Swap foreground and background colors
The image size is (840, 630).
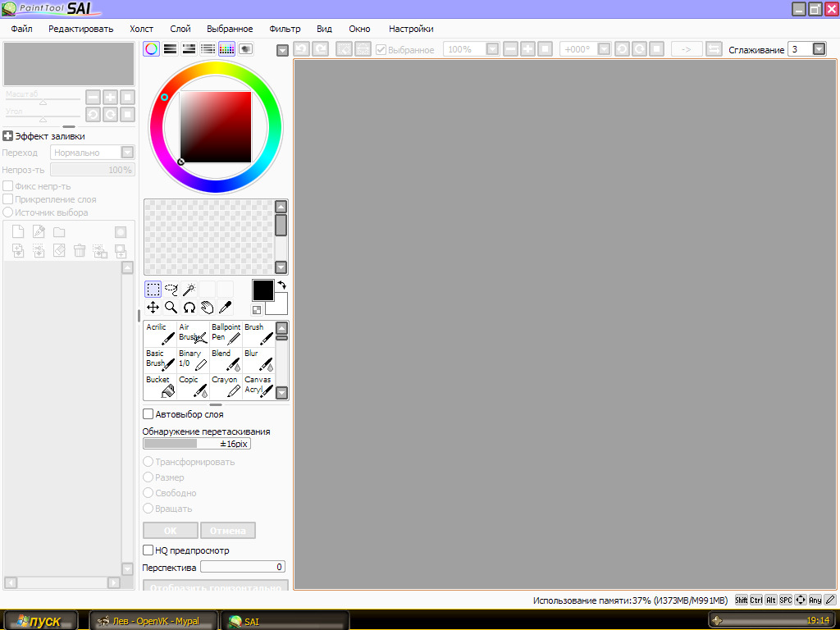282,285
